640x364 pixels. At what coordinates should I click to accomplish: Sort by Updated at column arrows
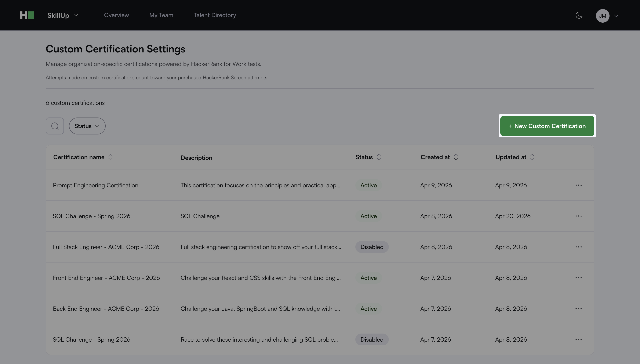(532, 157)
